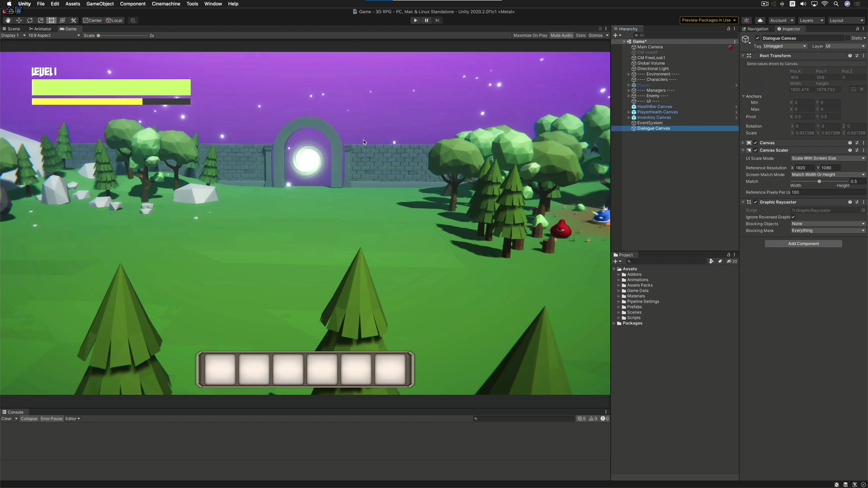The image size is (868, 488).
Task: Select the Move tool
Action: tap(19, 20)
